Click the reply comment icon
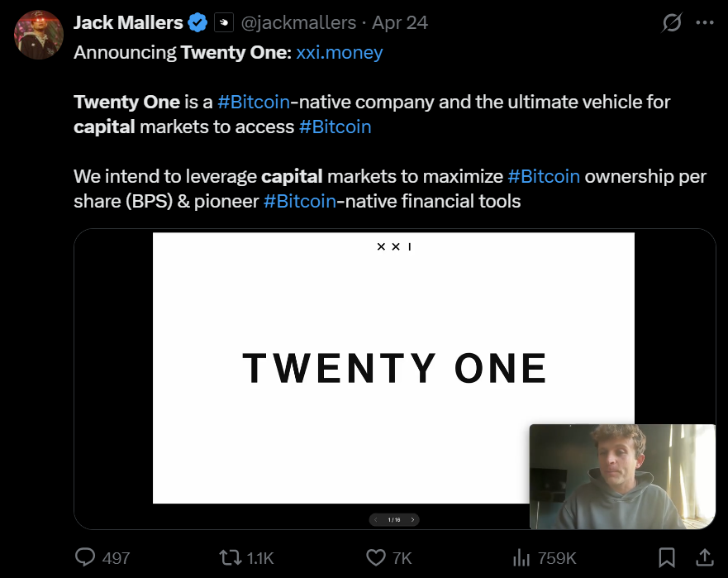Image resolution: width=728 pixels, height=578 pixels. pyautogui.click(x=86, y=557)
